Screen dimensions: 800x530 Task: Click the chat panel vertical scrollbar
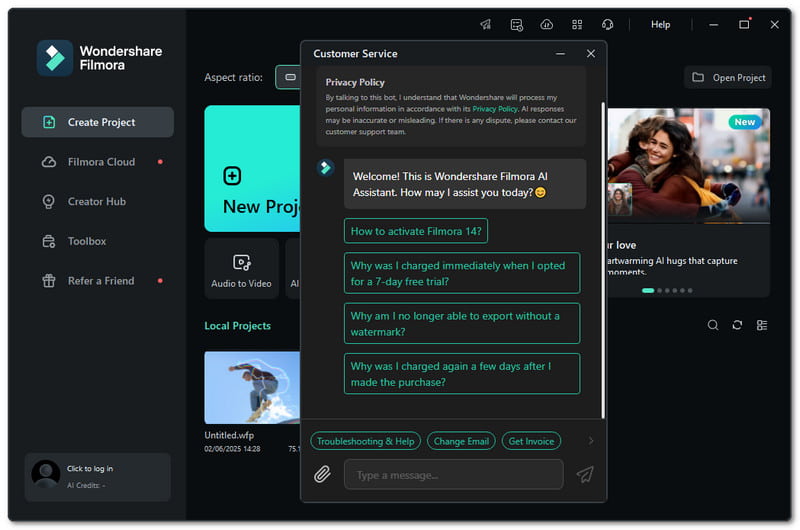[x=603, y=260]
